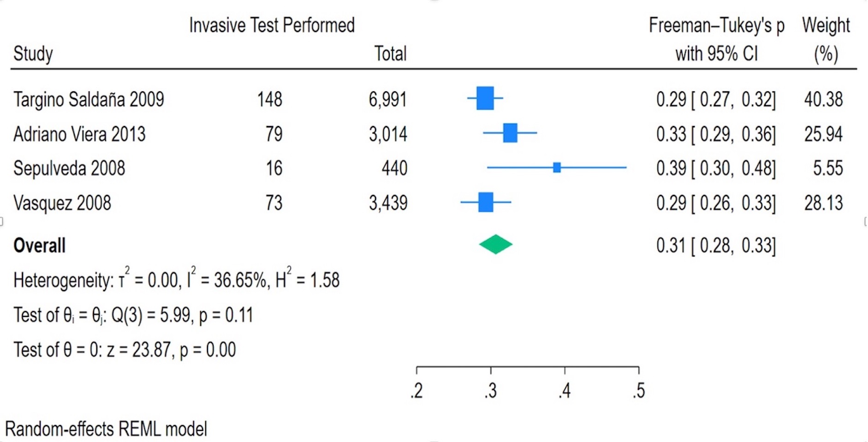868x442 pixels.
Task: Click the .3 axis tick label
Action: (x=491, y=391)
